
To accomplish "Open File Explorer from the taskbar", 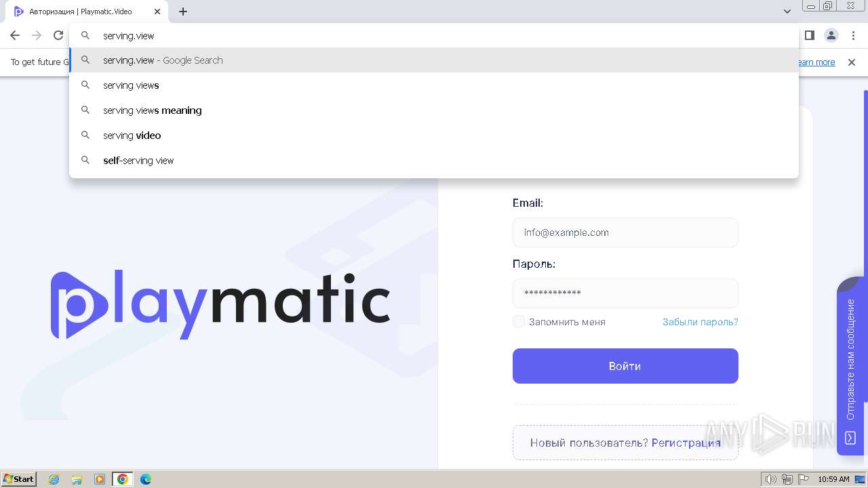I will 77,479.
